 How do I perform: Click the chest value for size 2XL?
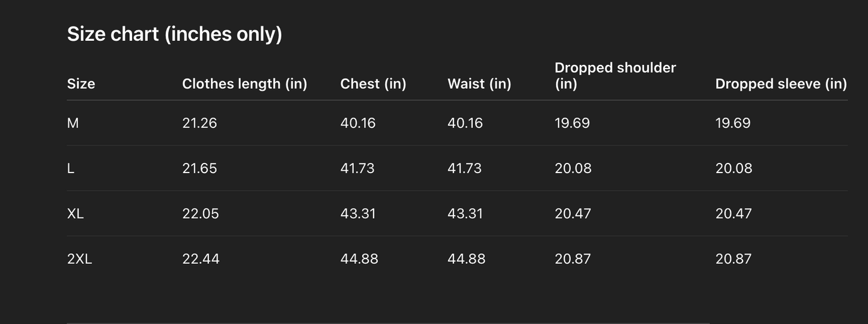(359, 259)
